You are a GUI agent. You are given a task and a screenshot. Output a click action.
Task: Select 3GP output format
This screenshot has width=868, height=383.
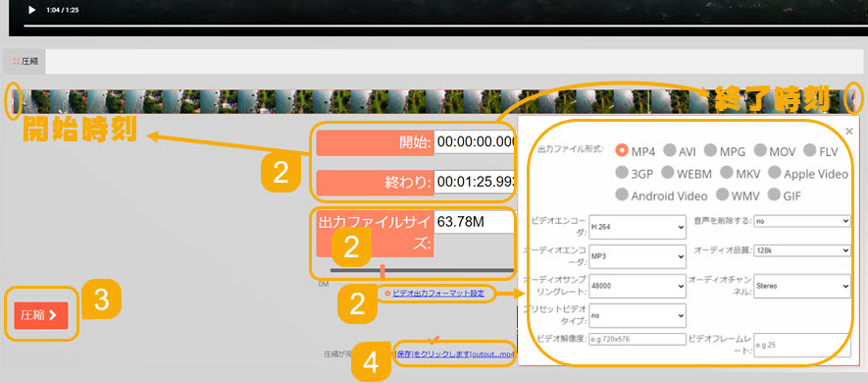coord(622,173)
